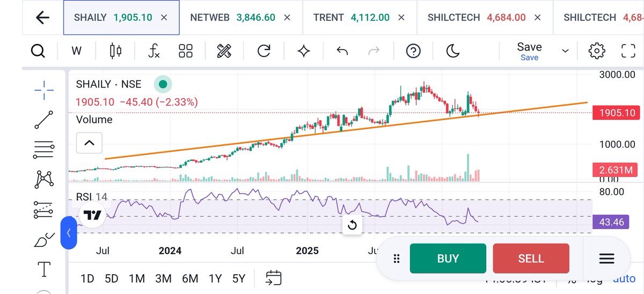Toggle auto scale on price axis
This screenshot has width=644, height=294.
(624, 279)
